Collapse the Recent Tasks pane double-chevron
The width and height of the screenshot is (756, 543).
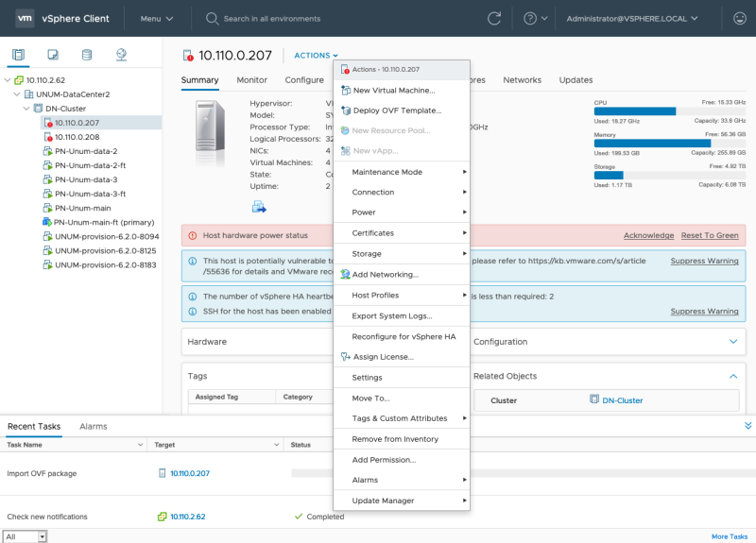point(747,426)
